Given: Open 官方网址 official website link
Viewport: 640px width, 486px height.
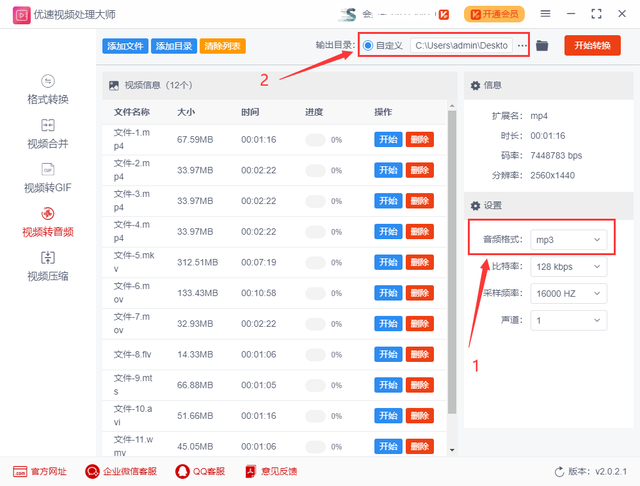Looking at the screenshot, I should coord(40,471).
